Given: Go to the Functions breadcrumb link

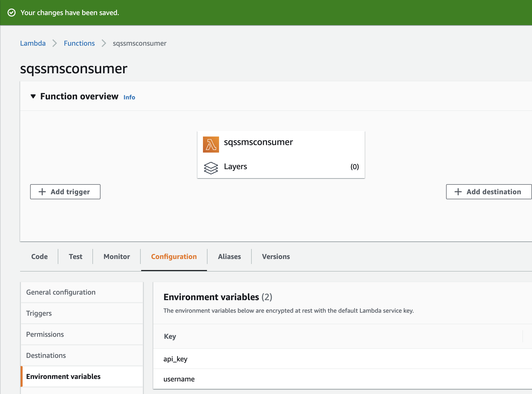Looking at the screenshot, I should click(x=79, y=43).
